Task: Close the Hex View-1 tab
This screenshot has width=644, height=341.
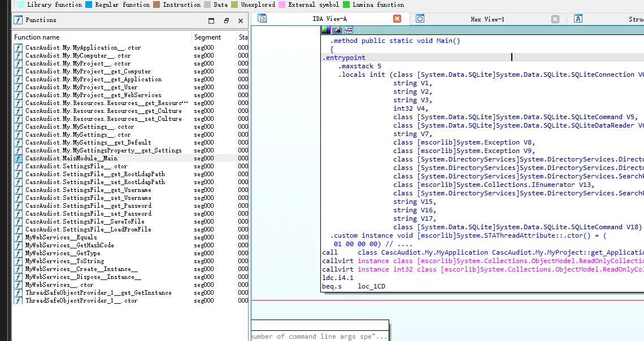Action: tap(555, 19)
